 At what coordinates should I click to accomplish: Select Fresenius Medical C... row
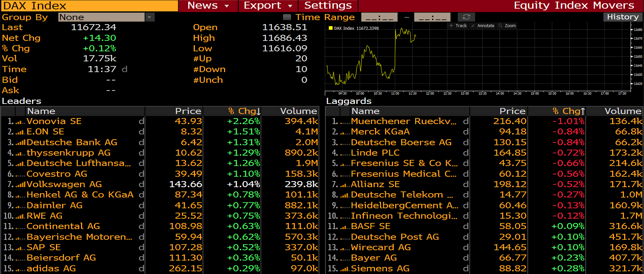484,174
